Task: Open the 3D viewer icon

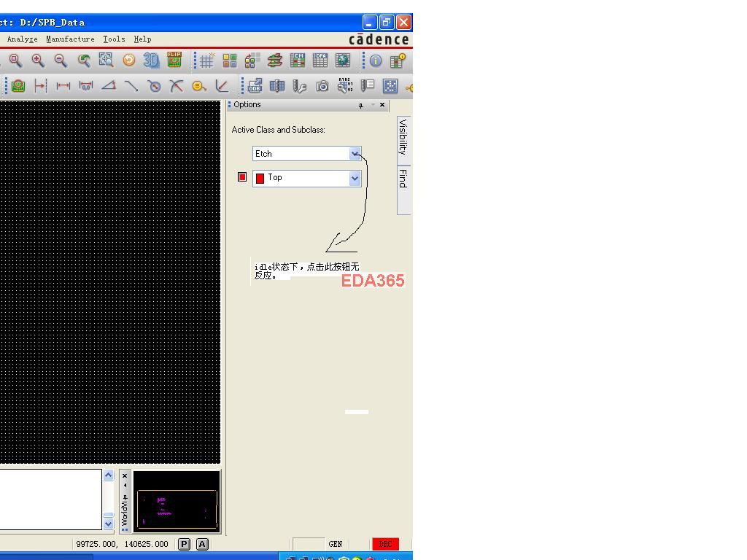Action: point(151,60)
